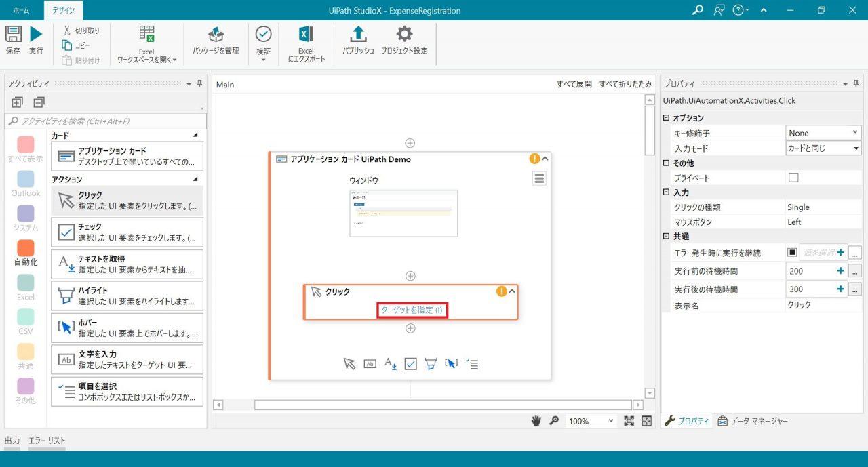The height and width of the screenshot is (467, 868).
Task: Collapse the 共通 property group
Action: coord(666,237)
